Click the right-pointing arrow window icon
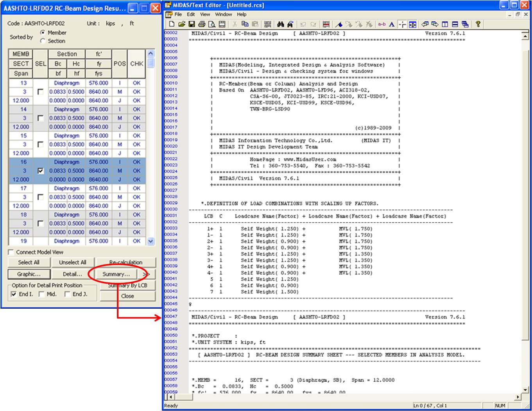532x411 pixels. pyautogui.click(x=435, y=24)
